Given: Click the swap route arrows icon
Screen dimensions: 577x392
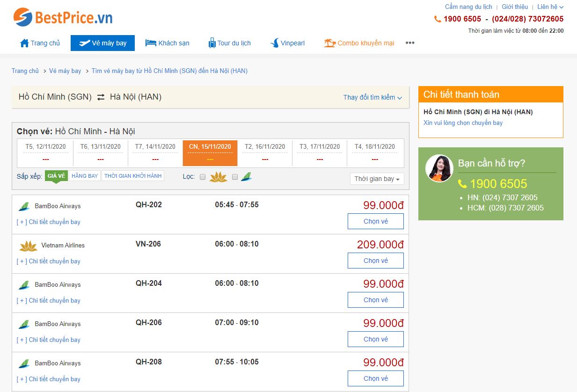Looking at the screenshot, I should pyautogui.click(x=101, y=97).
